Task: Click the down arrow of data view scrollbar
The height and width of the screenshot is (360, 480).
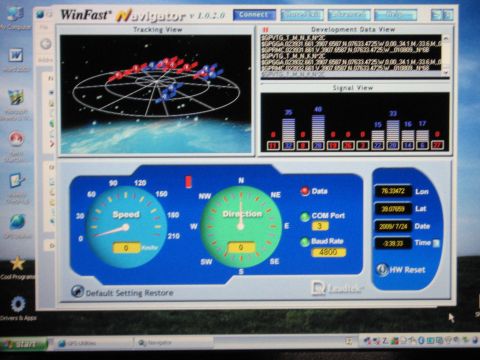Action: click(446, 72)
